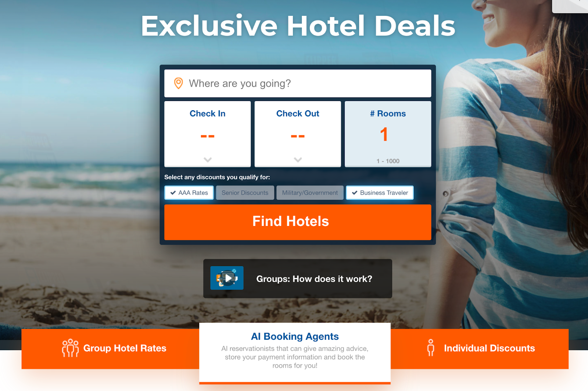Click the orange location pin icon
This screenshot has height=391, width=588.
coord(178,83)
